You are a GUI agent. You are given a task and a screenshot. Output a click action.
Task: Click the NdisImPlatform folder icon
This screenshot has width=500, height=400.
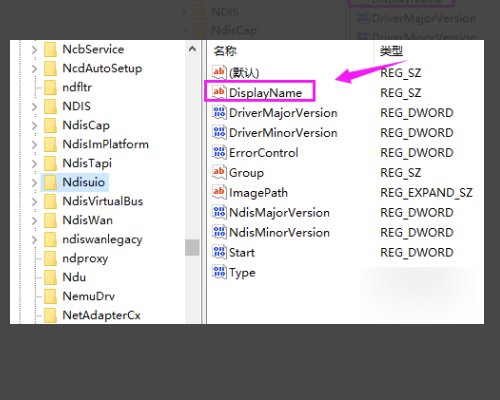[50, 144]
